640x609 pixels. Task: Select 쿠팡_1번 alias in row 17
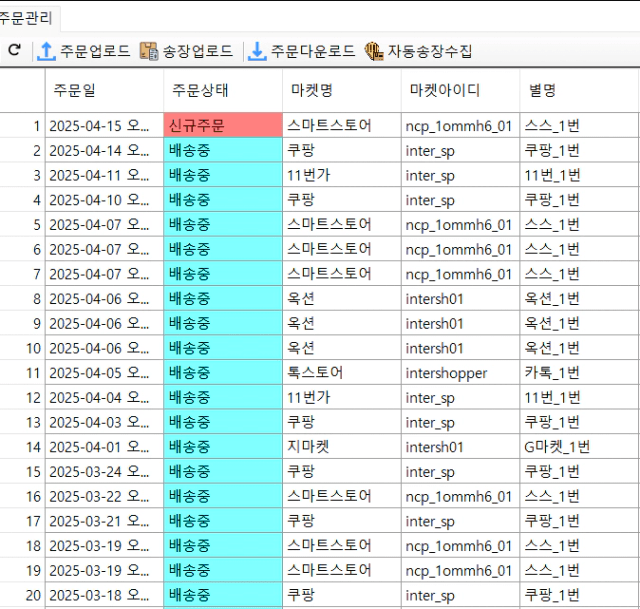tap(579, 520)
